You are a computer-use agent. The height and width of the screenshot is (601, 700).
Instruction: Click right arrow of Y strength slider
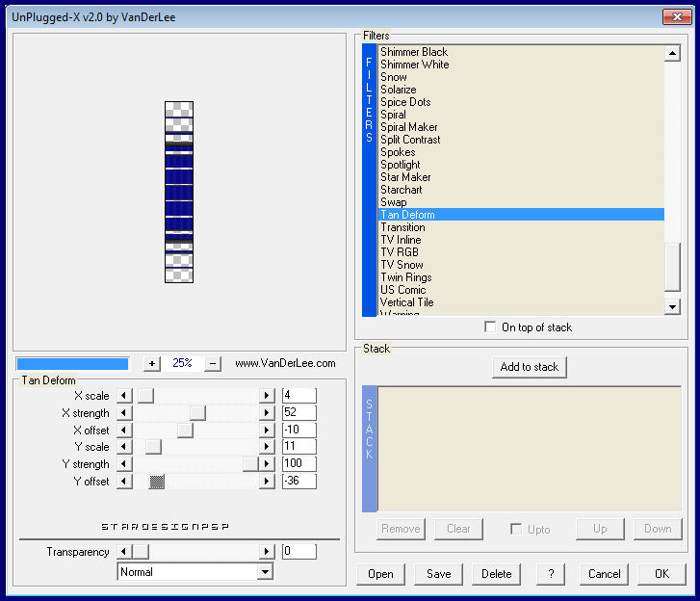coord(267,464)
